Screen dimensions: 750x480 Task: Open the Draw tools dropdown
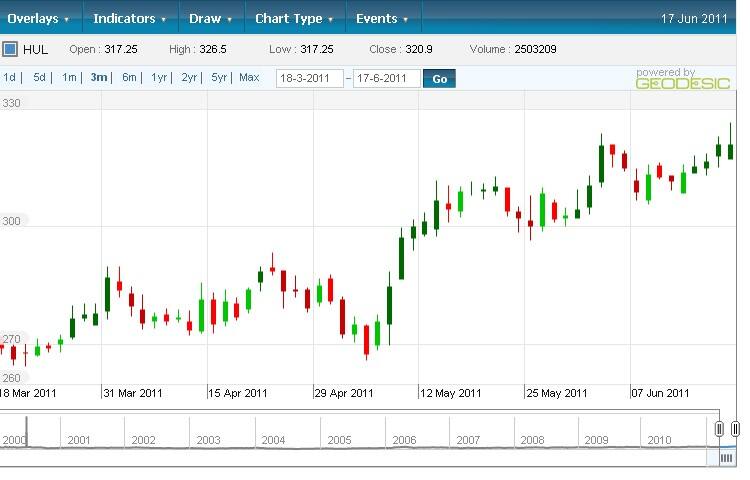point(210,18)
